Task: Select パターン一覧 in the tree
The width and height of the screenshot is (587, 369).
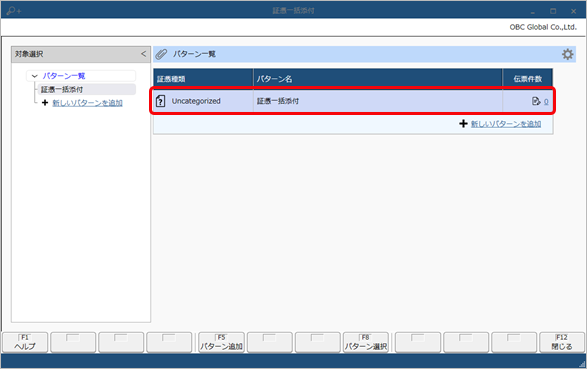Action: point(64,76)
